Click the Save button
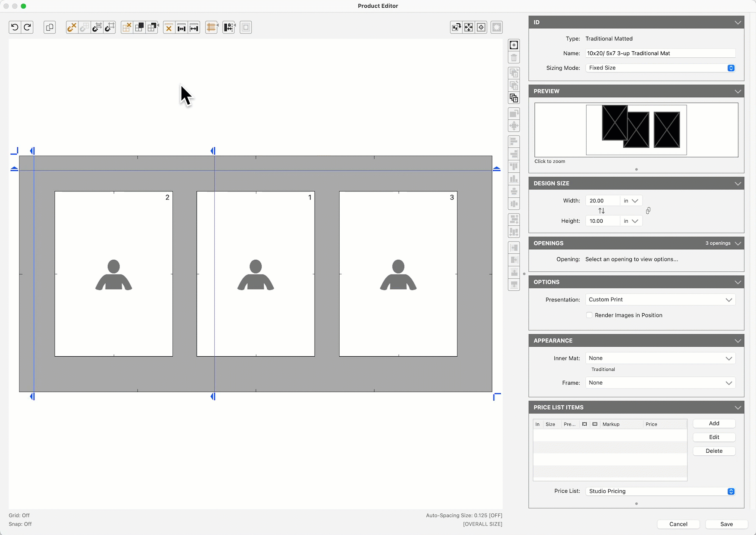The height and width of the screenshot is (535, 756). tap(726, 524)
